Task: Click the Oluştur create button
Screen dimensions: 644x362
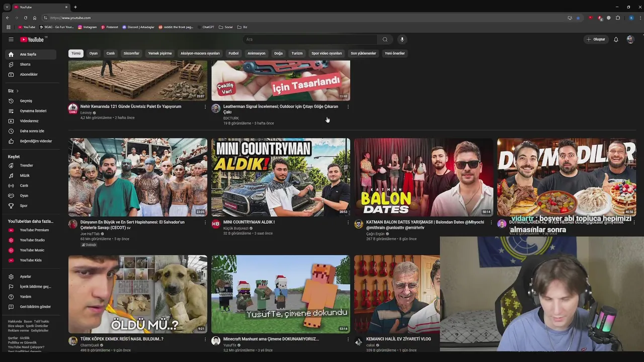Action: pyautogui.click(x=596, y=39)
